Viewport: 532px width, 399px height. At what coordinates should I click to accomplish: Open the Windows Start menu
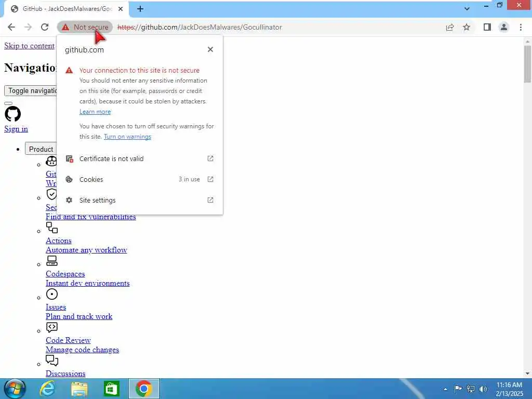click(x=15, y=389)
